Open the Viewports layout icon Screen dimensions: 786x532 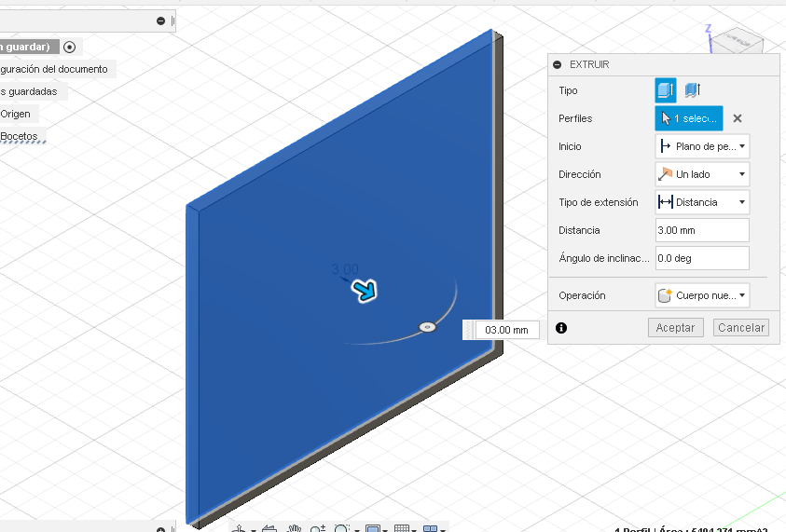pyautogui.click(x=431, y=528)
